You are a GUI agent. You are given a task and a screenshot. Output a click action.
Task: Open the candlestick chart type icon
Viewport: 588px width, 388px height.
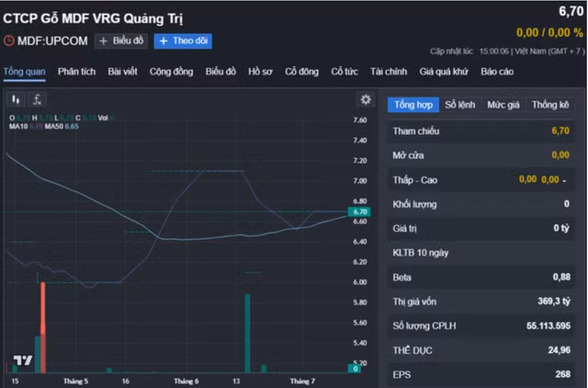coord(16,100)
